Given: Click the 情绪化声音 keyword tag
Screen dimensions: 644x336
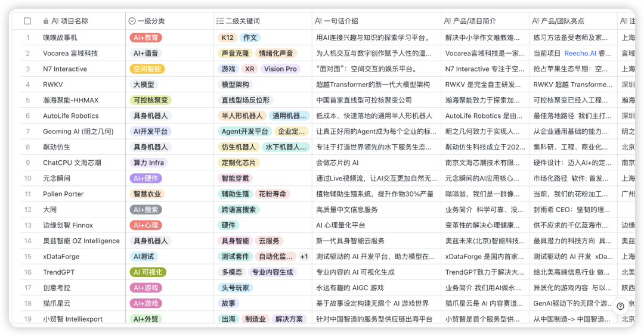Looking at the screenshot, I should tap(276, 54).
